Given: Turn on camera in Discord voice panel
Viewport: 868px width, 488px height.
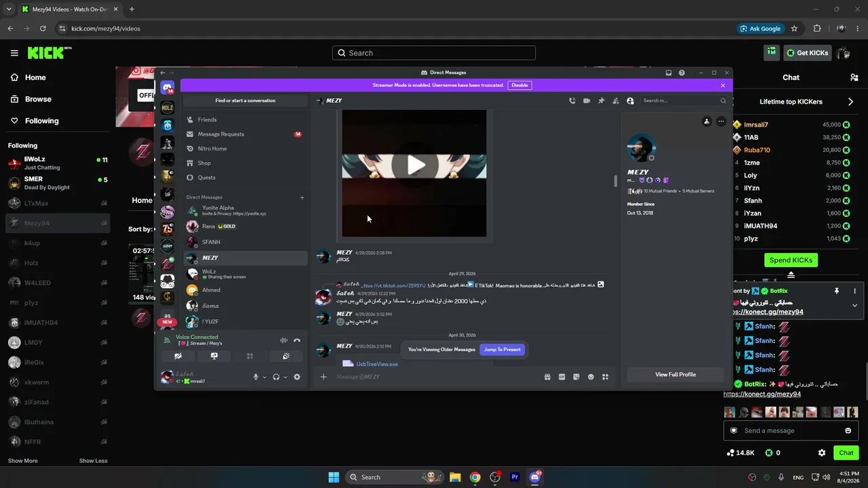Looking at the screenshot, I should coord(178,356).
